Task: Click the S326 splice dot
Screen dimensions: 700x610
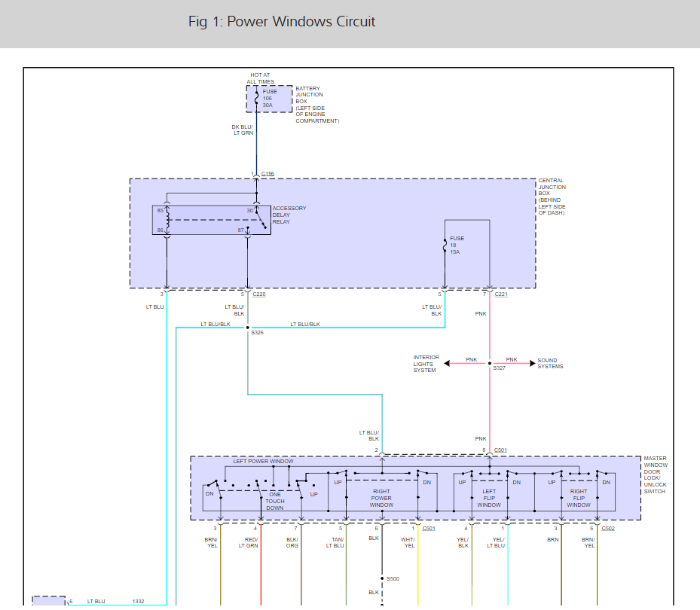Action: click(x=247, y=328)
